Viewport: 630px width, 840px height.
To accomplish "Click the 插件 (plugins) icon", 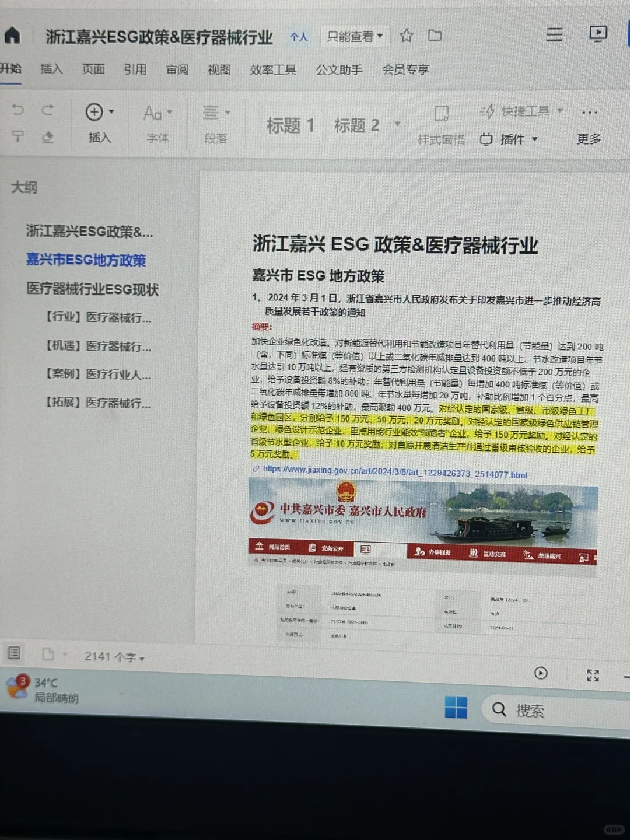I will tap(487, 139).
